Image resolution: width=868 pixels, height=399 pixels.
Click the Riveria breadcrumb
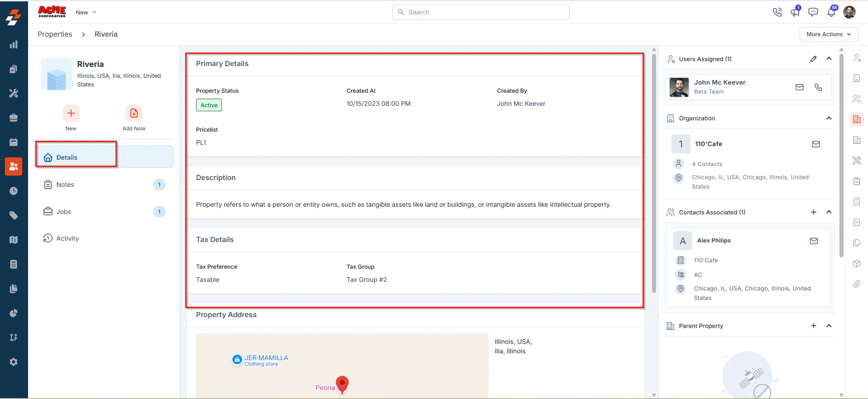106,34
